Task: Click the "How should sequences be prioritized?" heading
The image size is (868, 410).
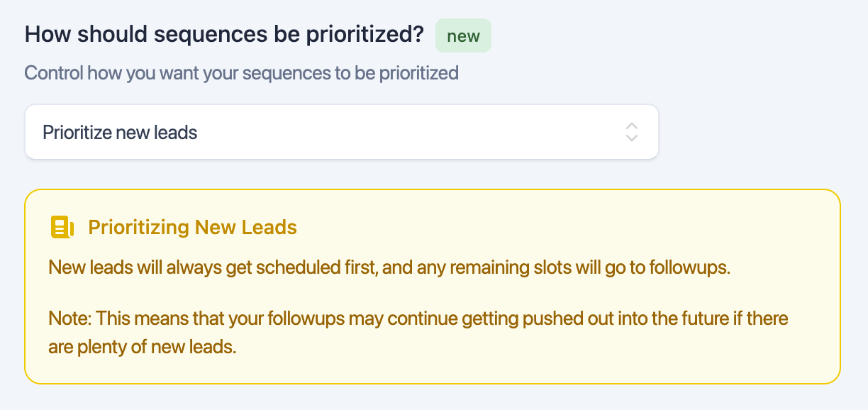Action: tap(224, 35)
